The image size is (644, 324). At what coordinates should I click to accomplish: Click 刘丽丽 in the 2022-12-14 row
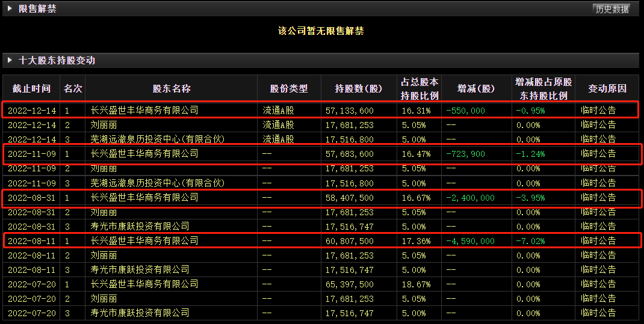(x=104, y=125)
